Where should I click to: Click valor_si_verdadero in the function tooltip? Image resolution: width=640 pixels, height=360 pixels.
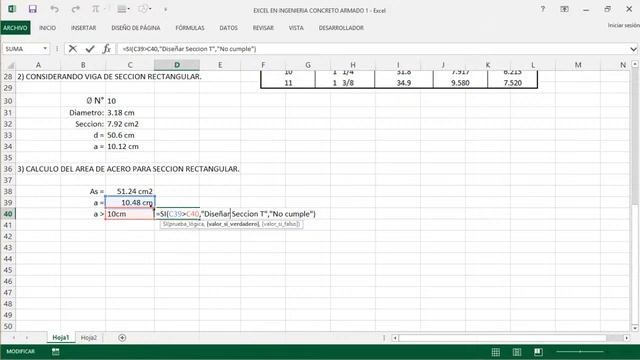coord(233,224)
